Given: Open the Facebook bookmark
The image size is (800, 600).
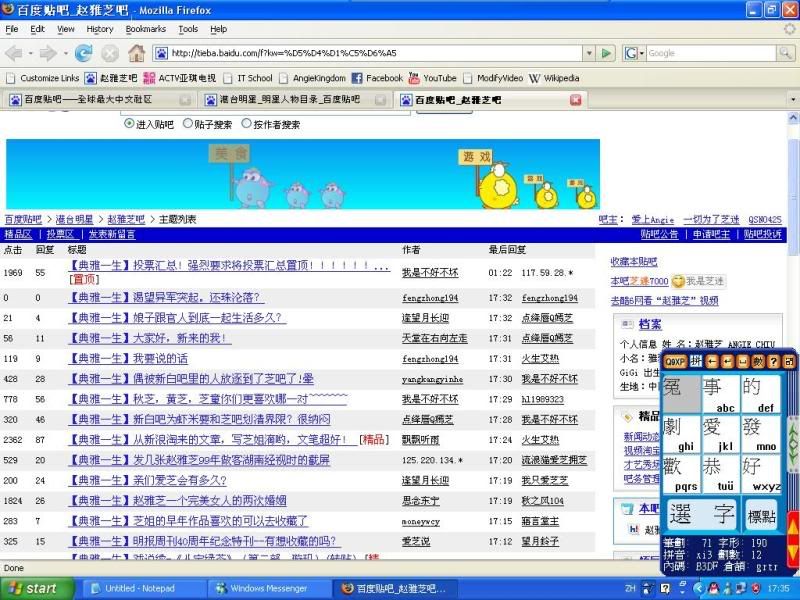Looking at the screenshot, I should tap(378, 78).
